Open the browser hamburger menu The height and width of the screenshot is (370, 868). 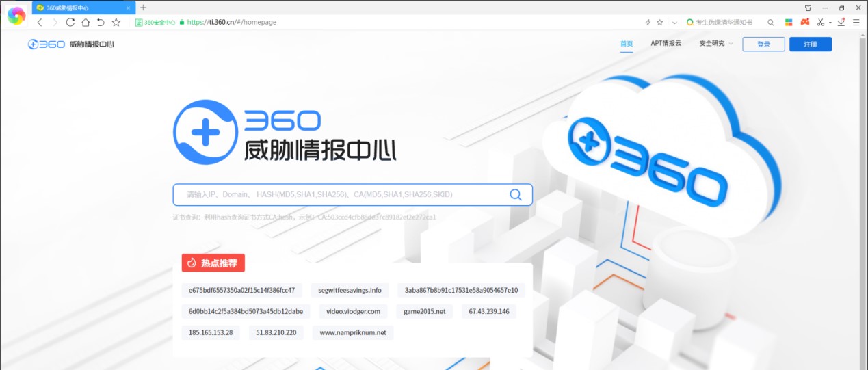point(855,22)
